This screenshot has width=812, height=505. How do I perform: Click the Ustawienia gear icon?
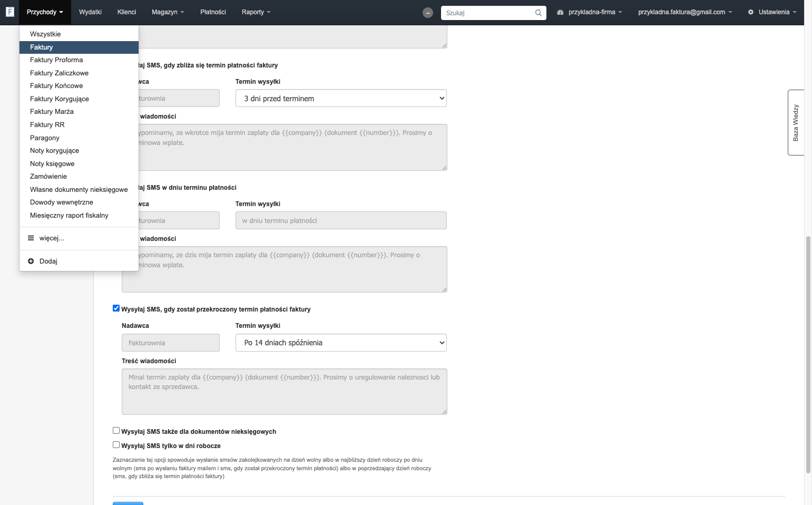751,12
